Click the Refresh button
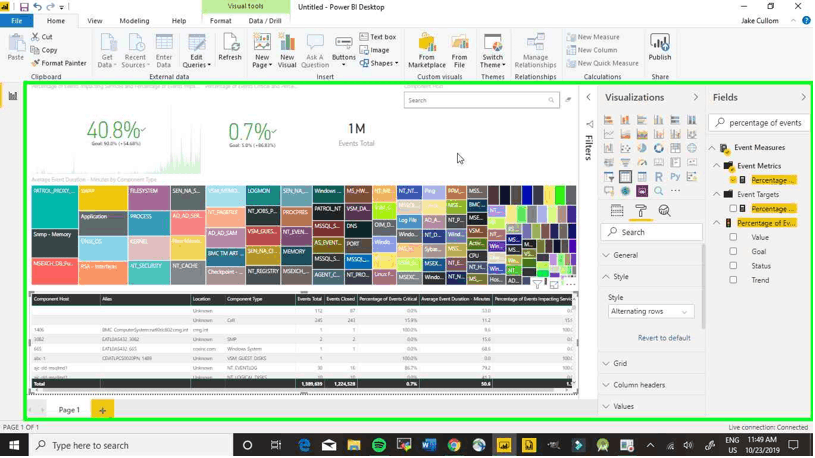The height and width of the screenshot is (458, 815). click(230, 48)
